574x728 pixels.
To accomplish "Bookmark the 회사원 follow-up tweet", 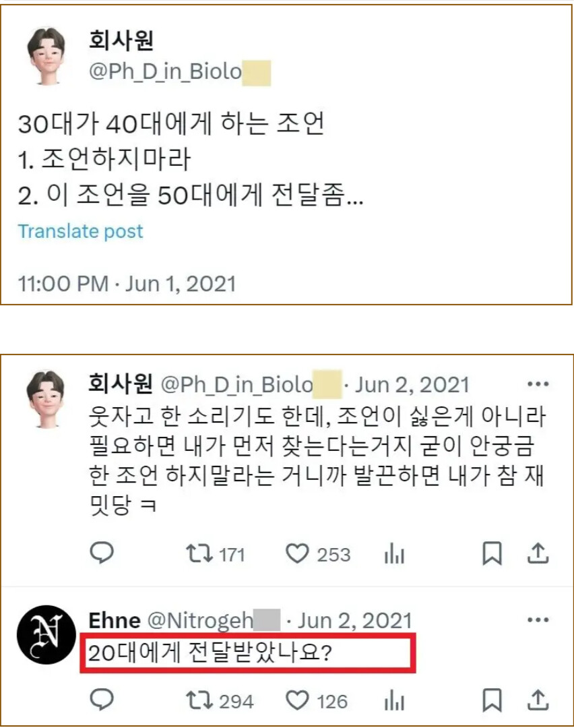I will 492,553.
